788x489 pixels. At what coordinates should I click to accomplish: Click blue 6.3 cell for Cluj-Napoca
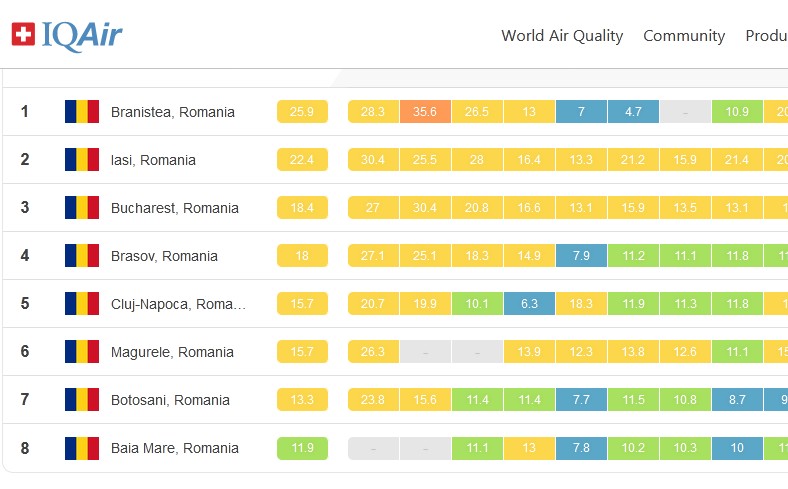click(529, 304)
